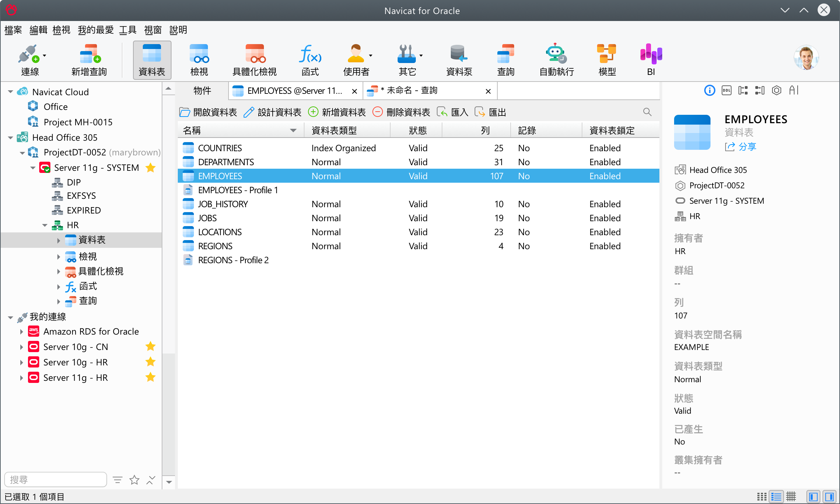This screenshot has width=840, height=504.
Task: Expand the 資料表 tree node under HR
Action: pyautogui.click(x=58, y=240)
